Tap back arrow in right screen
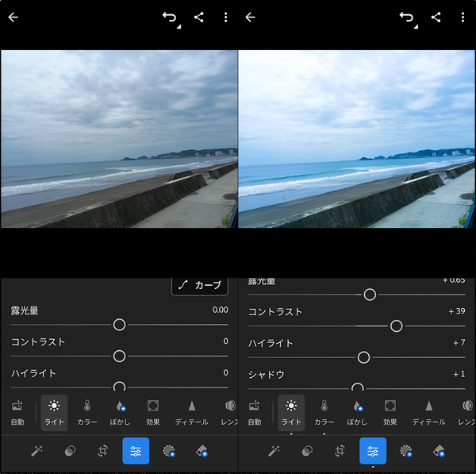Image resolution: width=476 pixels, height=474 pixels. [x=251, y=17]
